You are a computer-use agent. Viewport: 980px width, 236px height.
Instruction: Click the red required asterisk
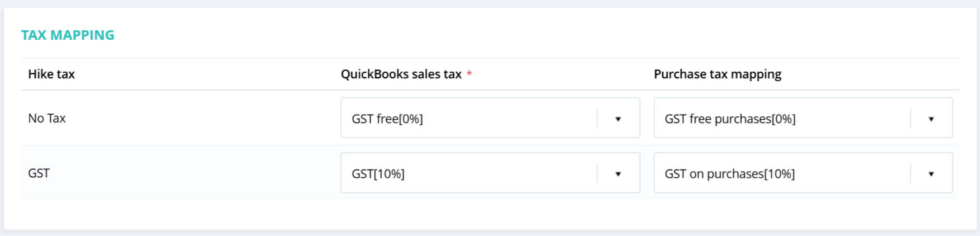(469, 74)
